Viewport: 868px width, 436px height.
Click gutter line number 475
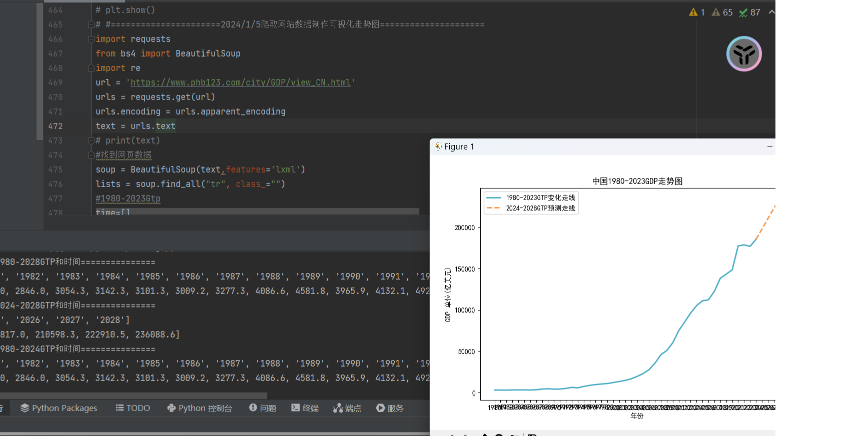pyautogui.click(x=55, y=169)
